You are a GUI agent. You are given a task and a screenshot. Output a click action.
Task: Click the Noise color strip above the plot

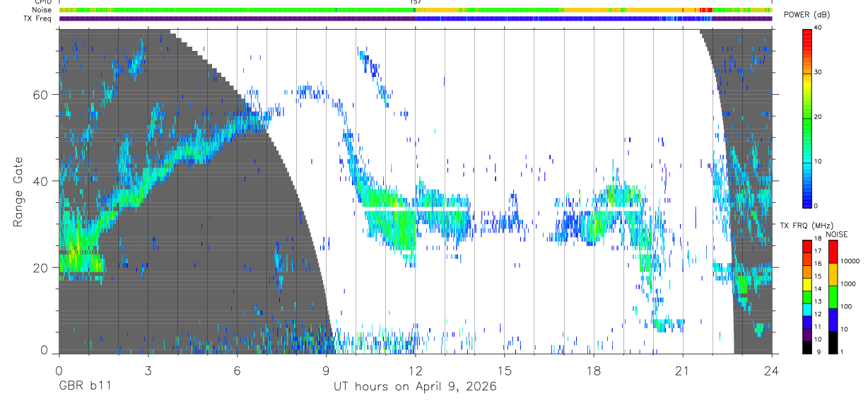416,10
